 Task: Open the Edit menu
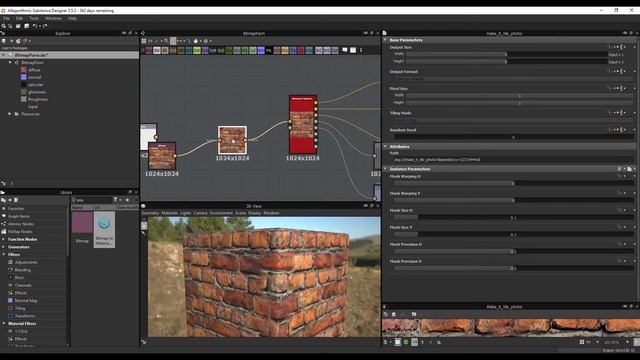click(19, 18)
